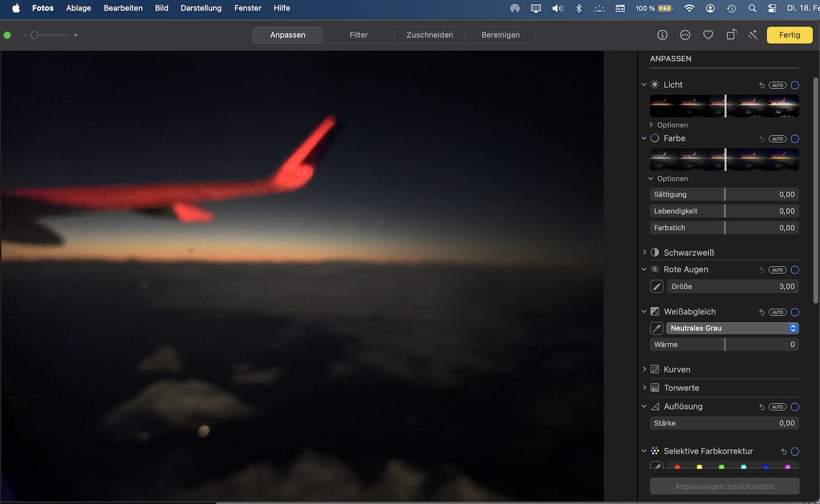The image size is (820, 504).
Task: Apply auto-enhance with the magic wand
Action: pyautogui.click(x=753, y=35)
